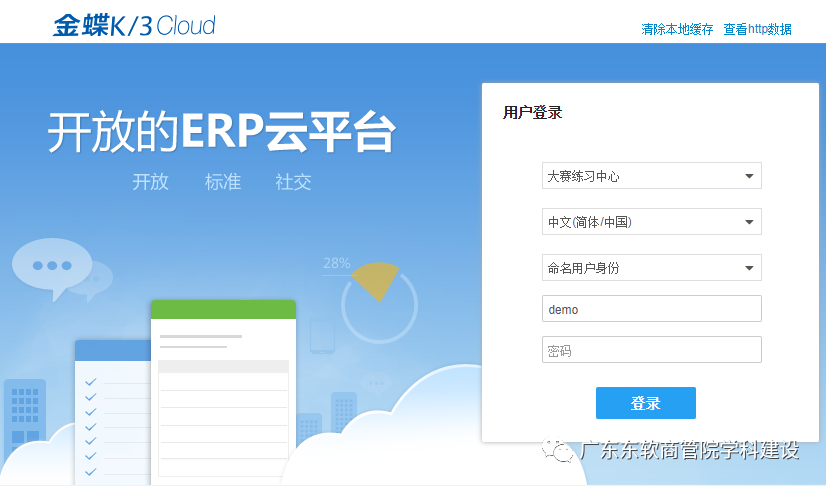This screenshot has height=486, width=826.
Task: Open the 命名用户身份 identity dropdown
Action: click(651, 268)
